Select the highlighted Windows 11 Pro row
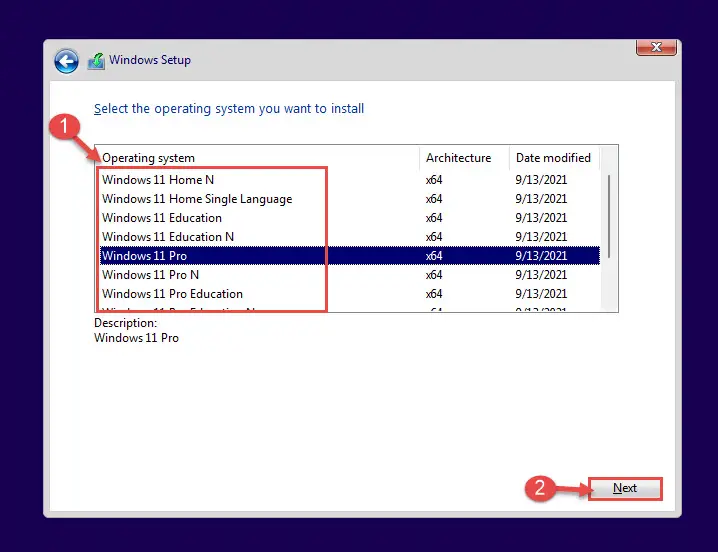Viewport: 718px width, 552px height. tap(350, 256)
